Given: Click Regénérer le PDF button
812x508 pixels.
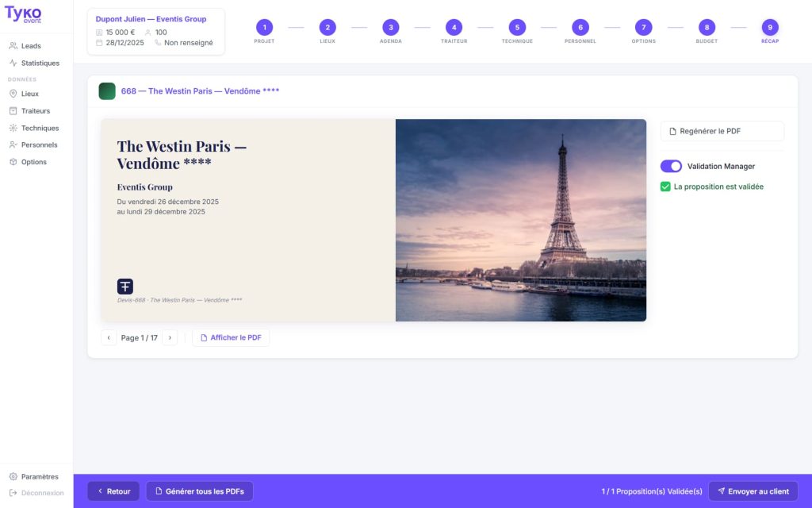Looking at the screenshot, I should tap(722, 131).
